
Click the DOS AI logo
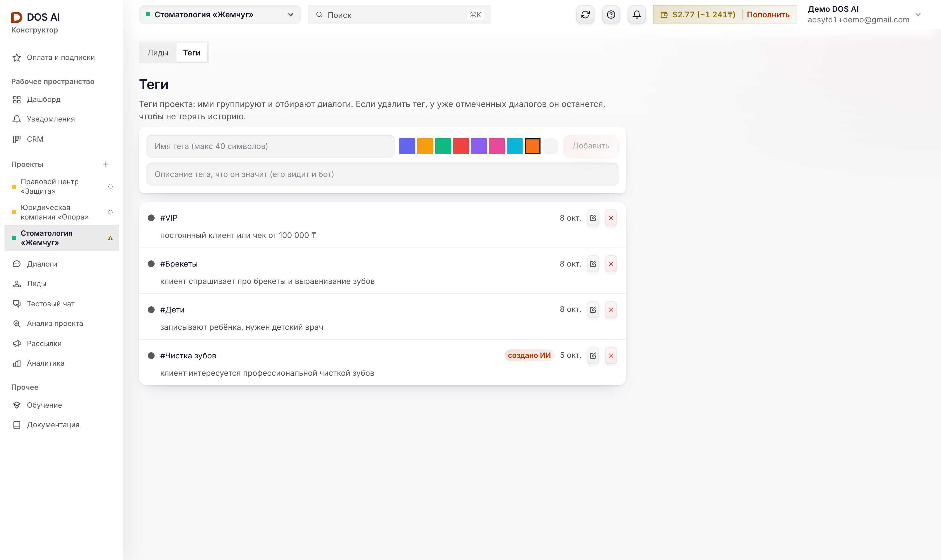coord(36,17)
